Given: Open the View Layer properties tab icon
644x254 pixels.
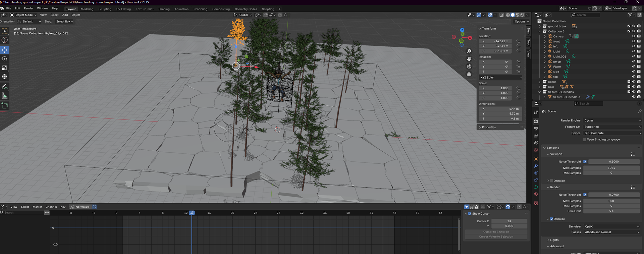Looking at the screenshot, I should [536, 136].
